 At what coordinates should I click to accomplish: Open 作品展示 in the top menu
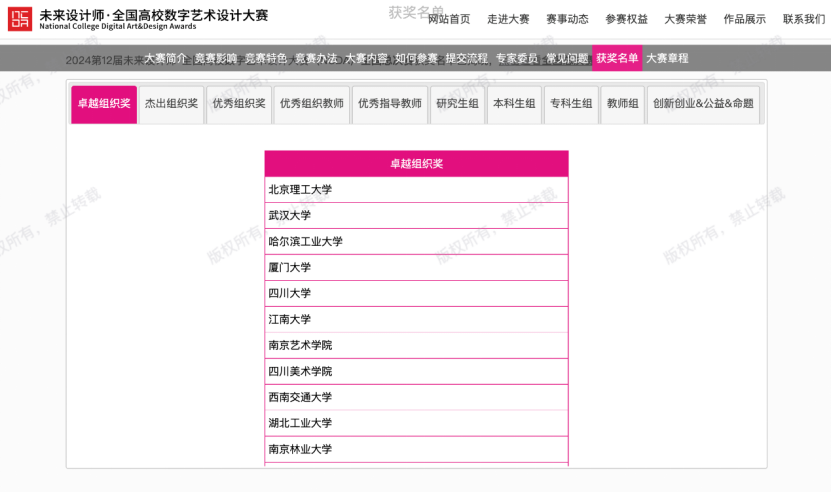[x=744, y=19]
